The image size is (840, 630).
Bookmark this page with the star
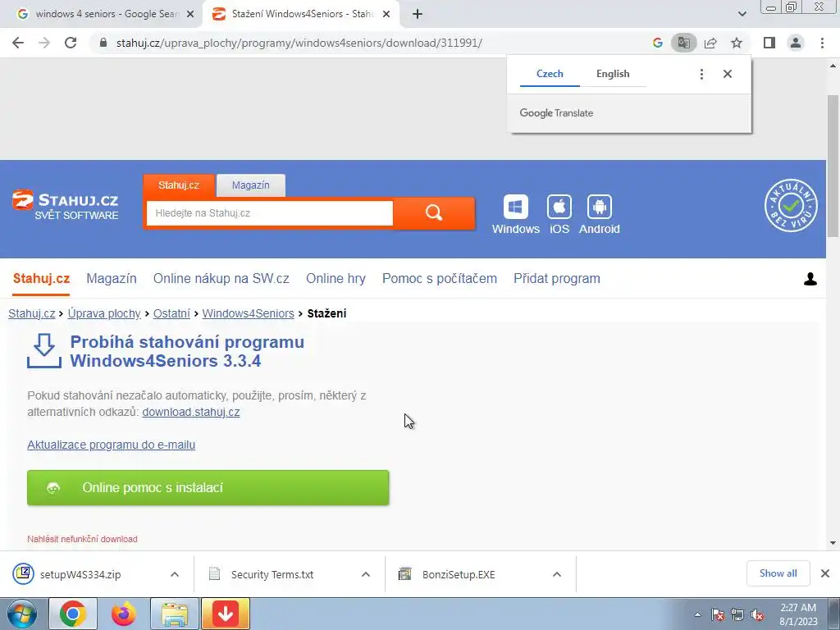pos(737,43)
